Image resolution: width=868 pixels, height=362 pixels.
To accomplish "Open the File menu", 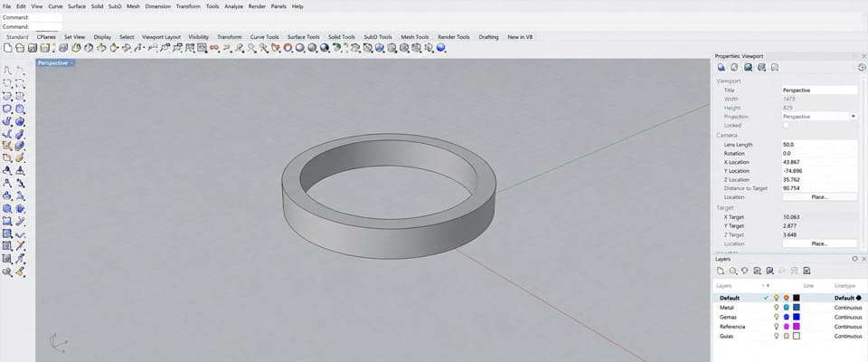I will click(x=6, y=6).
